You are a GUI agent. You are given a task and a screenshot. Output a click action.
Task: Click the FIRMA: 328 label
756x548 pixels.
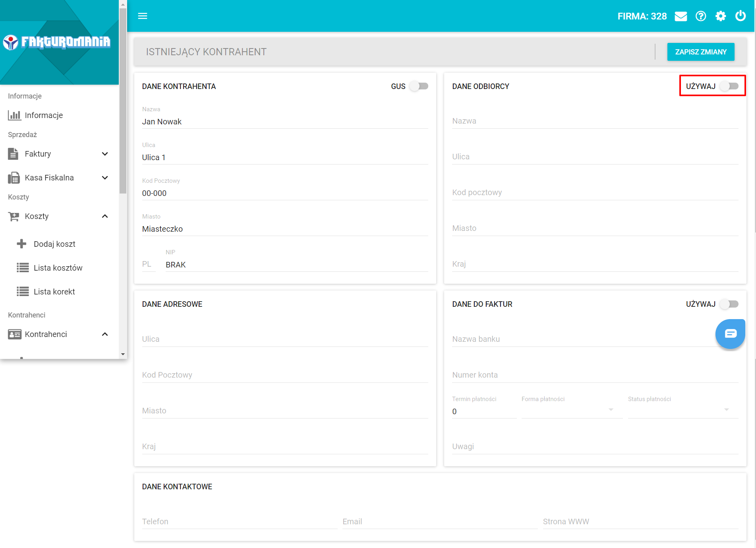(x=642, y=16)
